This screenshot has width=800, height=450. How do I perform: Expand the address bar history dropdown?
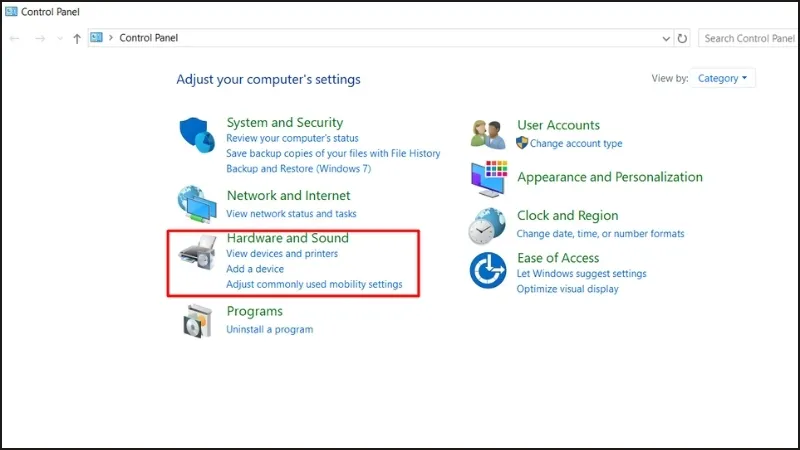point(667,38)
